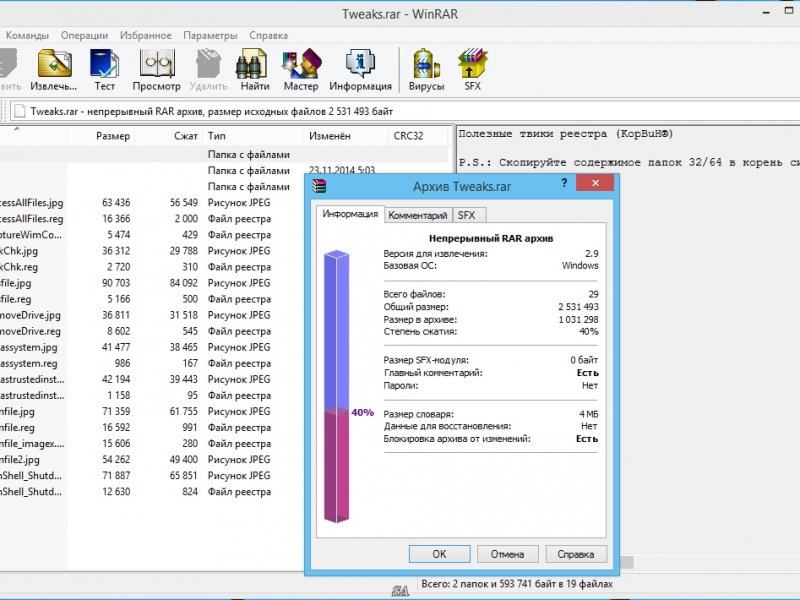Click the WinRAR books icon in dialog title
The height and width of the screenshot is (600, 800).
pos(320,186)
